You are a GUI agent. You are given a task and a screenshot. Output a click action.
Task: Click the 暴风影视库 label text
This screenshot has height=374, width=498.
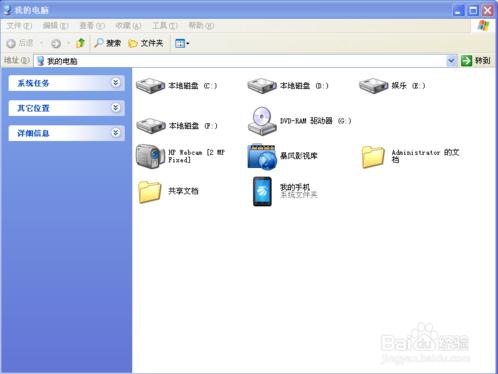click(299, 156)
